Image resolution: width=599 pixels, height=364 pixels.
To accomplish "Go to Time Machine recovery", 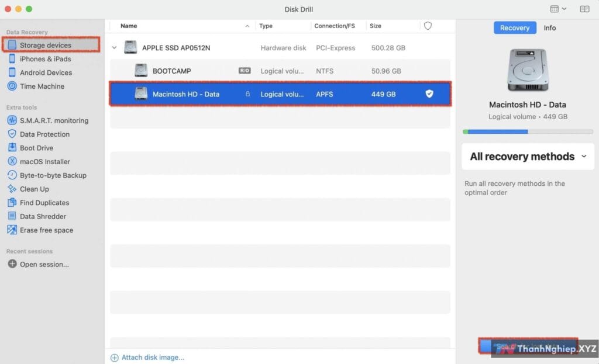I will coord(42,86).
